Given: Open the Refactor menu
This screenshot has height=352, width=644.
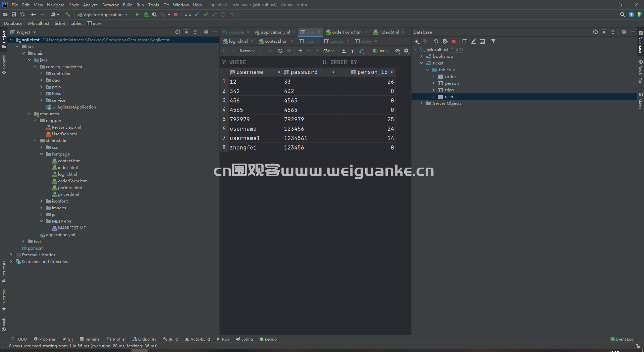Looking at the screenshot, I should 110,5.
